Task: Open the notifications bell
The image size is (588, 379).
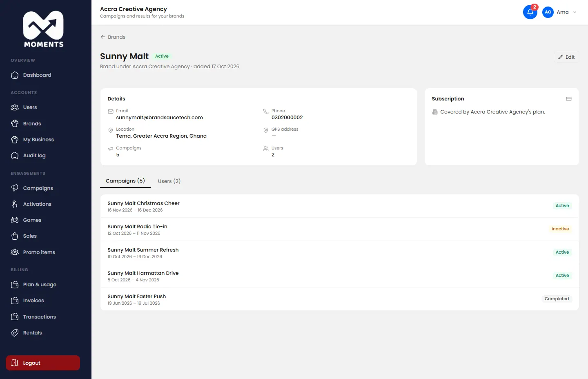Action: [530, 12]
